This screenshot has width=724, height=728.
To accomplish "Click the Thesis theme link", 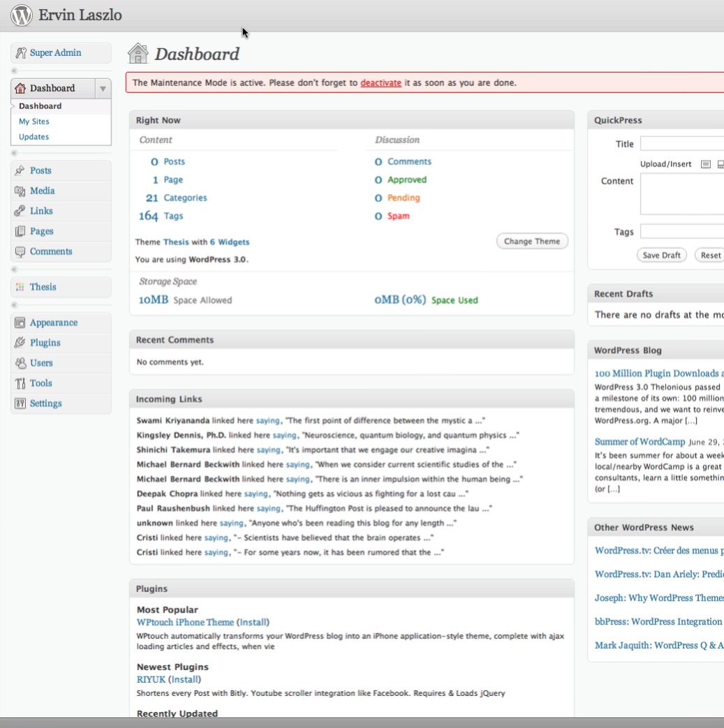I will point(176,242).
